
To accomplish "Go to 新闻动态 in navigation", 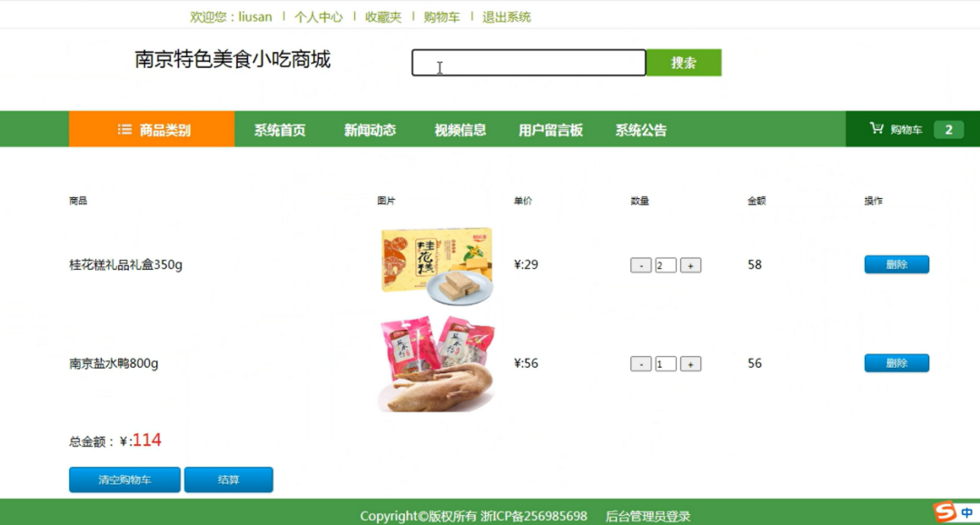I will click(x=370, y=130).
